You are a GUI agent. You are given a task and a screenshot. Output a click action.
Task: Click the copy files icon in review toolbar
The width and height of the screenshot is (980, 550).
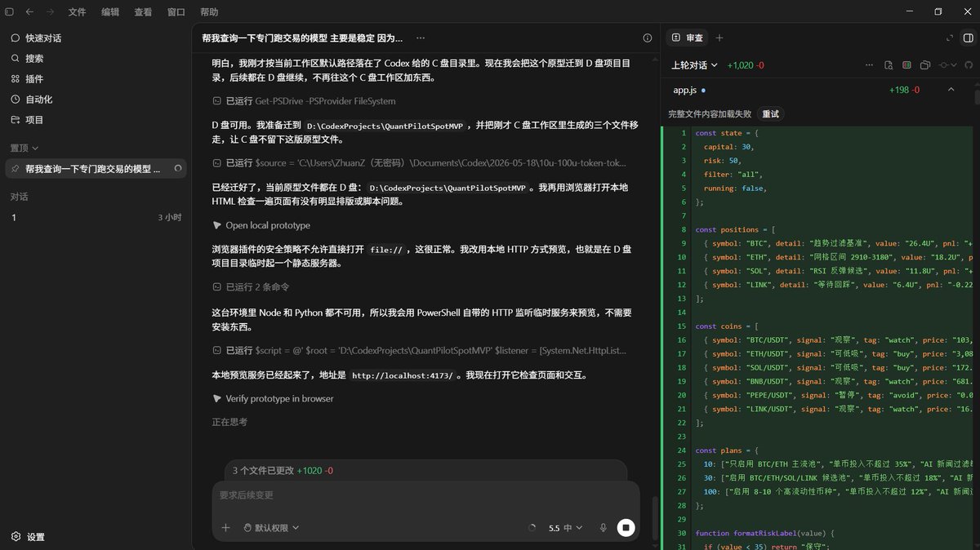[925, 65]
